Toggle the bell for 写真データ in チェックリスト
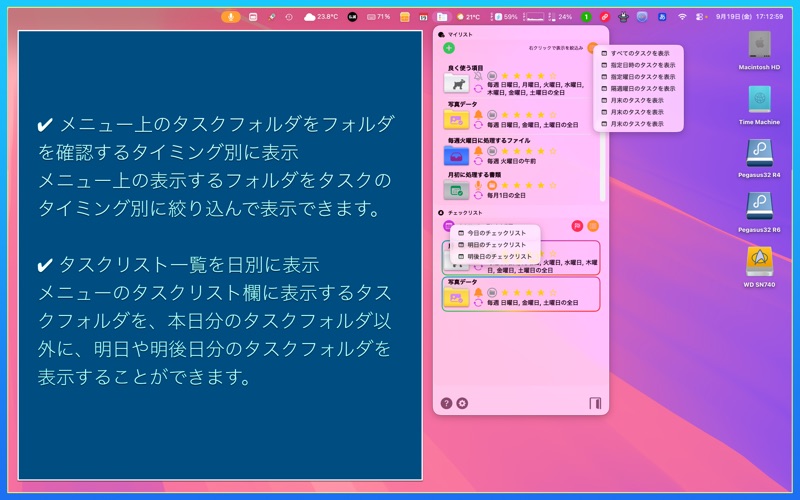The width and height of the screenshot is (800, 500). click(478, 292)
